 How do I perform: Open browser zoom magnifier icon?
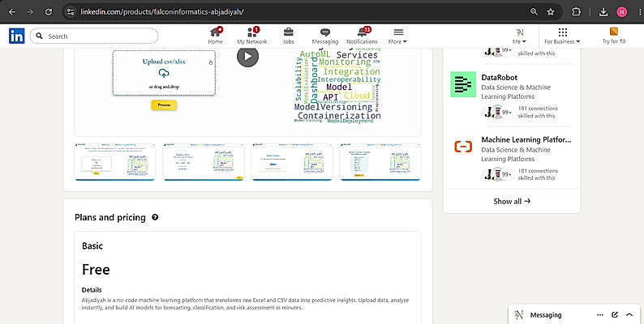click(x=534, y=12)
